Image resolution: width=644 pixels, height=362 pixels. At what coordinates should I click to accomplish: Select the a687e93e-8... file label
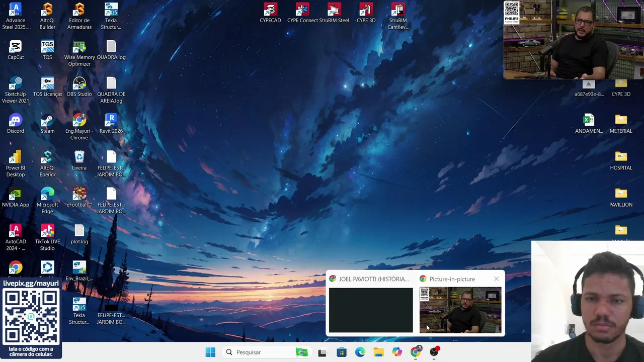coord(589,94)
